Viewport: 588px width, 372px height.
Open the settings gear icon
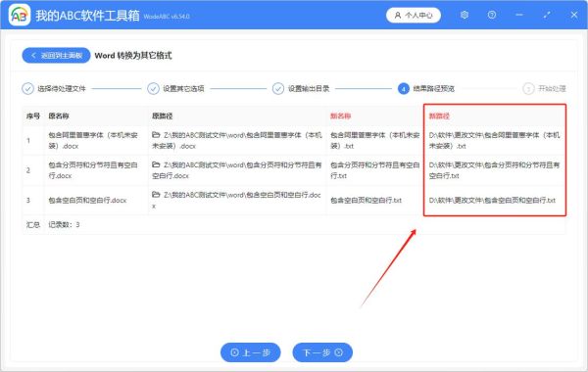[x=465, y=15]
